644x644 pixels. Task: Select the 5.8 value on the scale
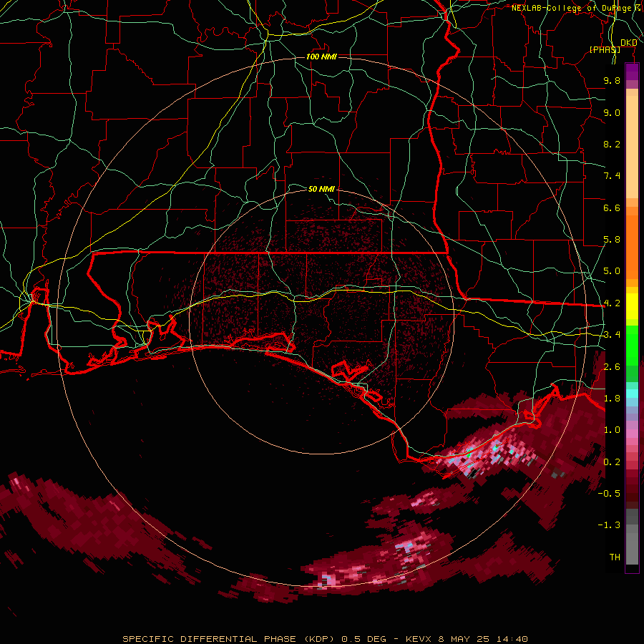point(612,240)
